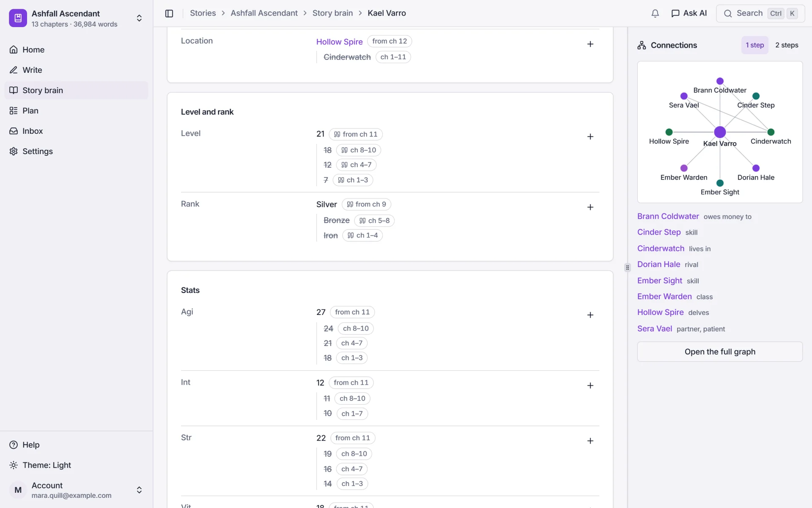Open the full graph
The height and width of the screenshot is (508, 812).
coord(720,352)
